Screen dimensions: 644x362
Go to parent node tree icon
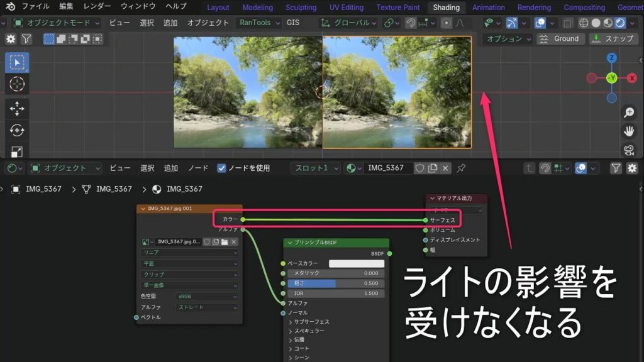click(x=530, y=168)
